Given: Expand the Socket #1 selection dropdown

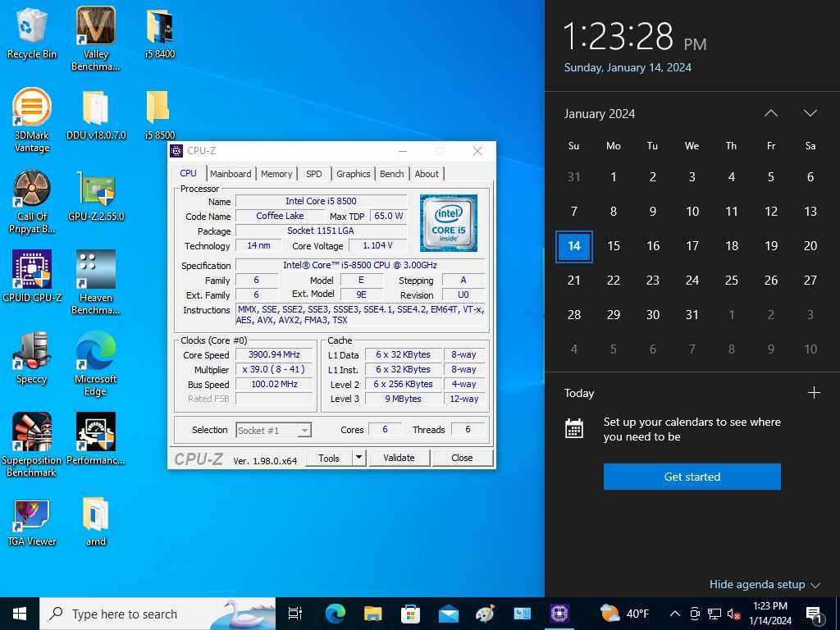Looking at the screenshot, I should pos(304,430).
